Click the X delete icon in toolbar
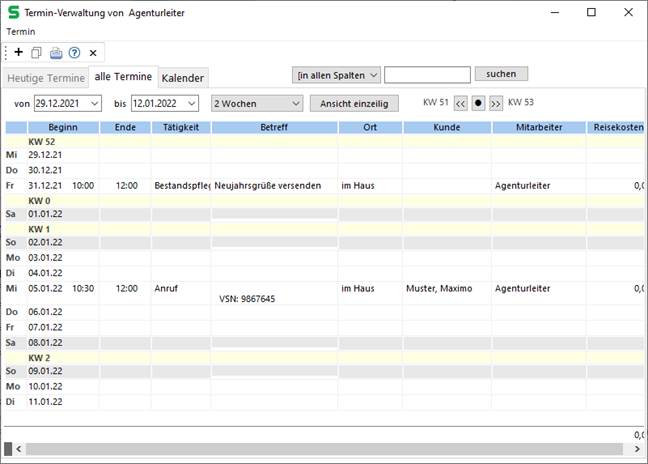Viewport: 648px width, 464px height. pyautogui.click(x=93, y=52)
